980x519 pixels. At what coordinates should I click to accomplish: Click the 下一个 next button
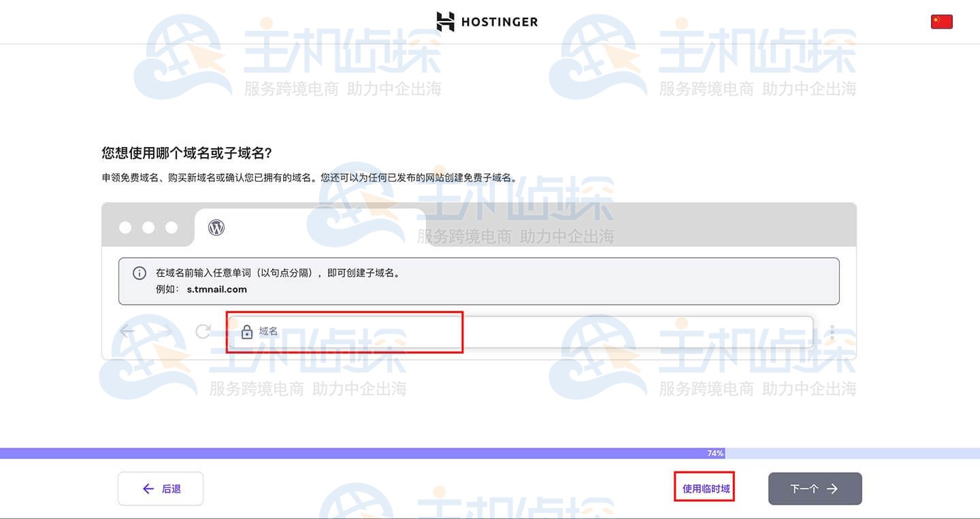pyautogui.click(x=815, y=488)
